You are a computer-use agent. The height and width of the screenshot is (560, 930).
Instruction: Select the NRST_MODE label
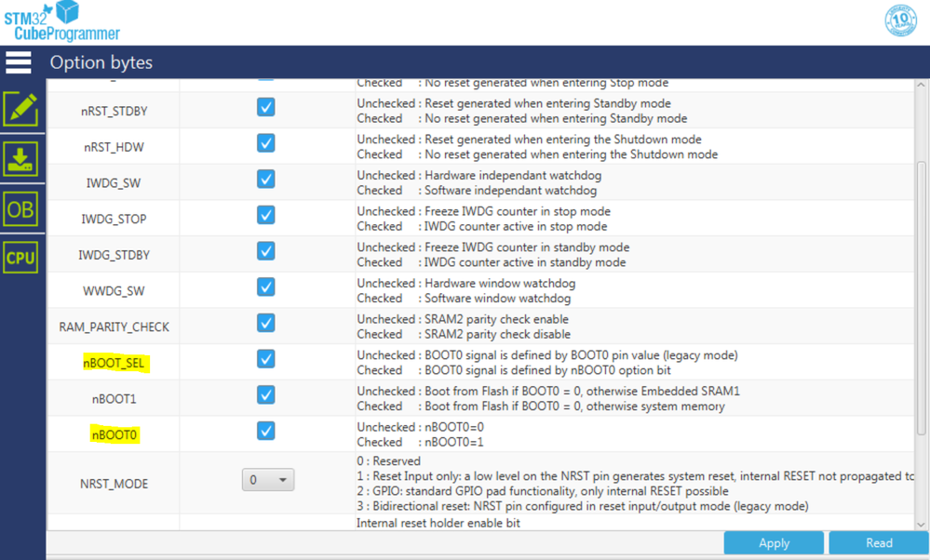114,484
